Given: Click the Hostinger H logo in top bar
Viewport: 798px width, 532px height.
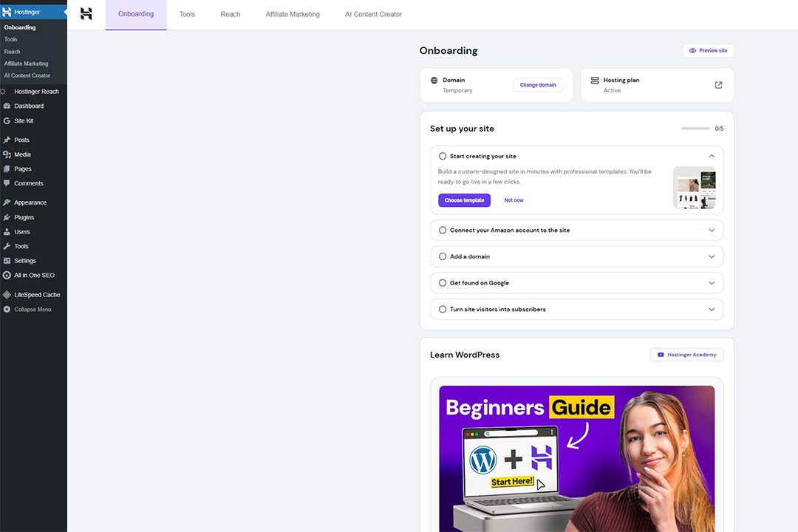Looking at the screenshot, I should tap(86, 14).
